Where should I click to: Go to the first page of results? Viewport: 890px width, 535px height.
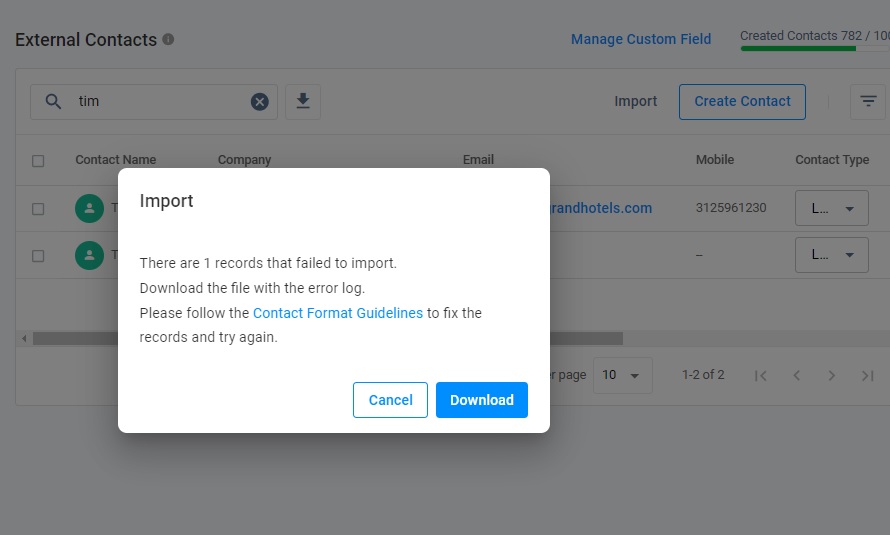pyautogui.click(x=760, y=376)
